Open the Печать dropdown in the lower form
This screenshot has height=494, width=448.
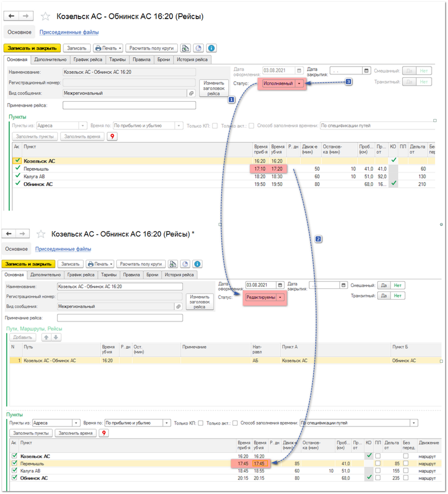(x=100, y=264)
